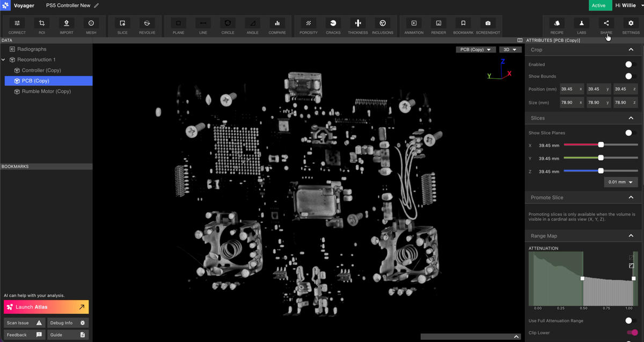Activate the Slice tool
This screenshot has width=644, height=342.
[x=122, y=26]
